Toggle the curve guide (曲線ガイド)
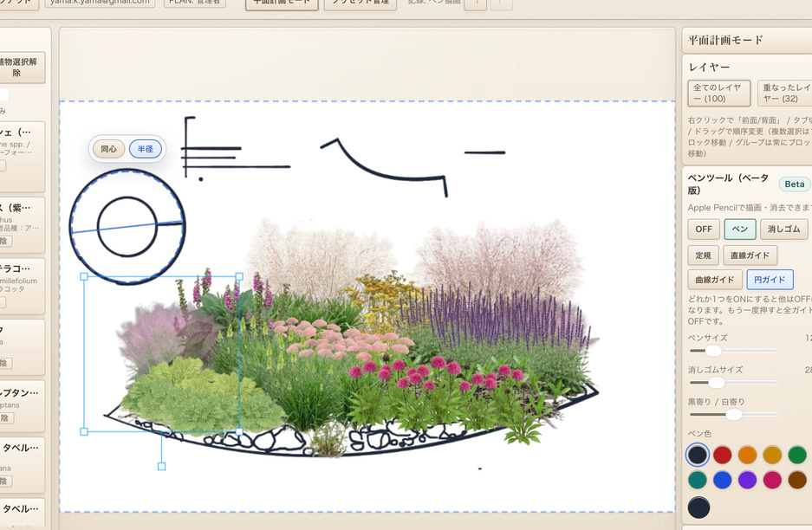Image resolution: width=812 pixels, height=530 pixels. (x=715, y=280)
